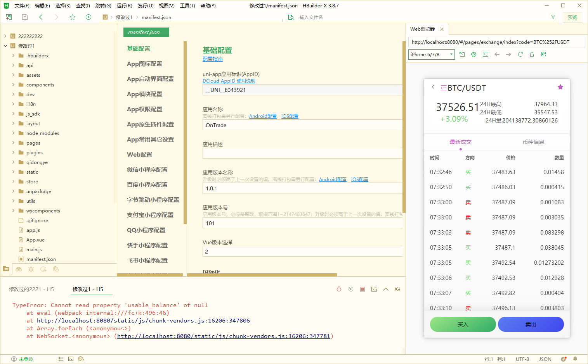Toggle the browser lock icon

point(532,54)
